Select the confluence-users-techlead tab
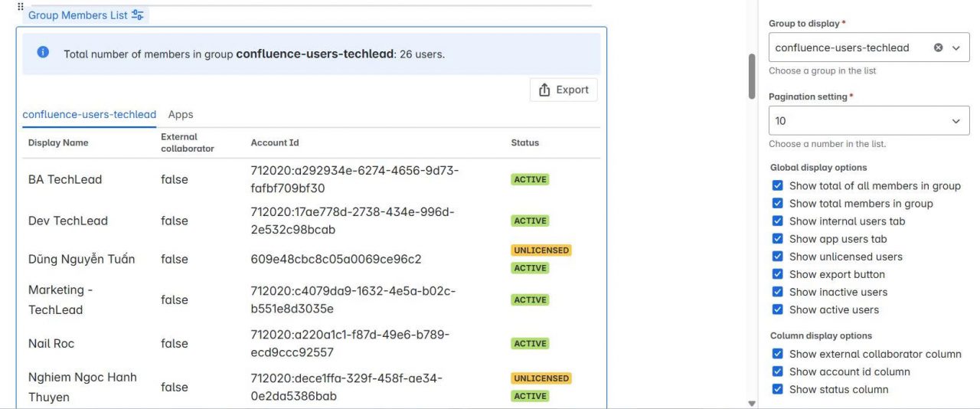 [89, 114]
